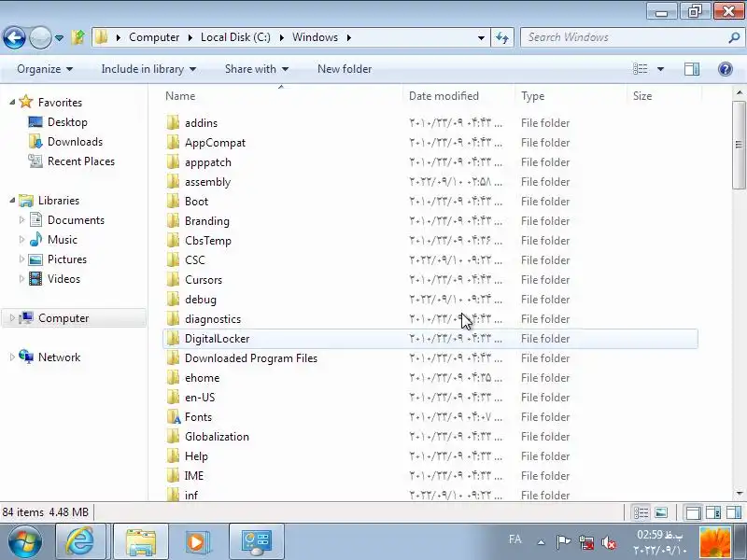
Task: Open the more view options dropdown arrow
Action: pos(661,69)
